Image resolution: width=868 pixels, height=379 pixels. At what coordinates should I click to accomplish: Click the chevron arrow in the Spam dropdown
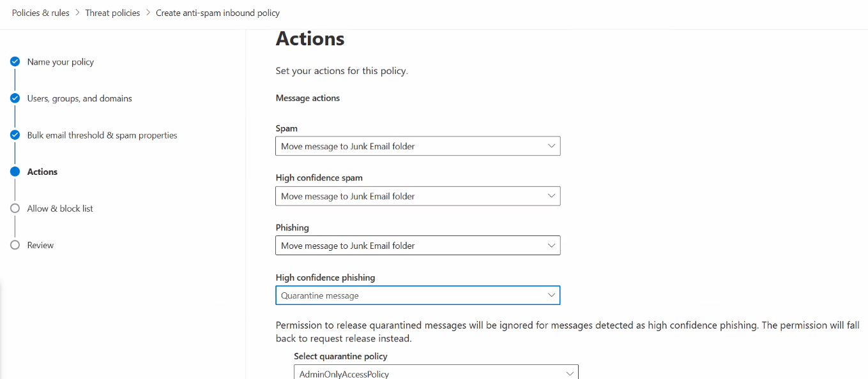(551, 146)
